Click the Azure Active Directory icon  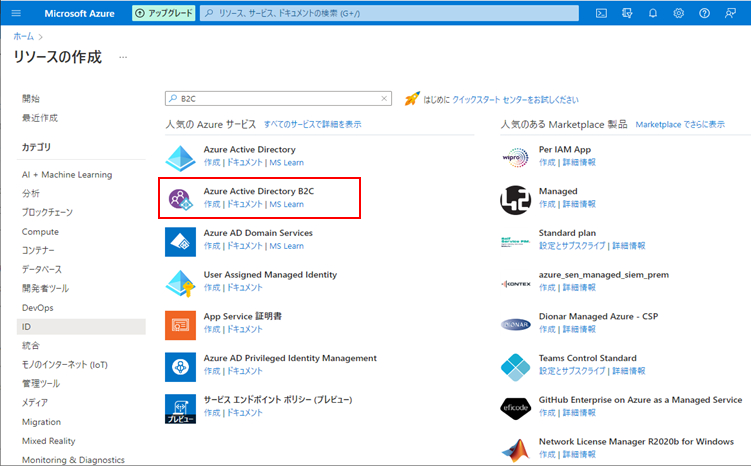[180, 158]
